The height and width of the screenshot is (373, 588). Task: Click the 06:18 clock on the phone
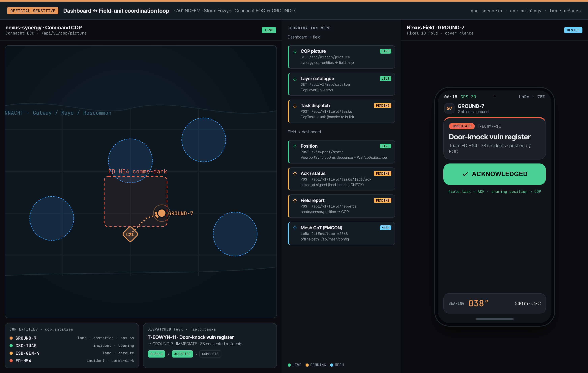point(451,97)
